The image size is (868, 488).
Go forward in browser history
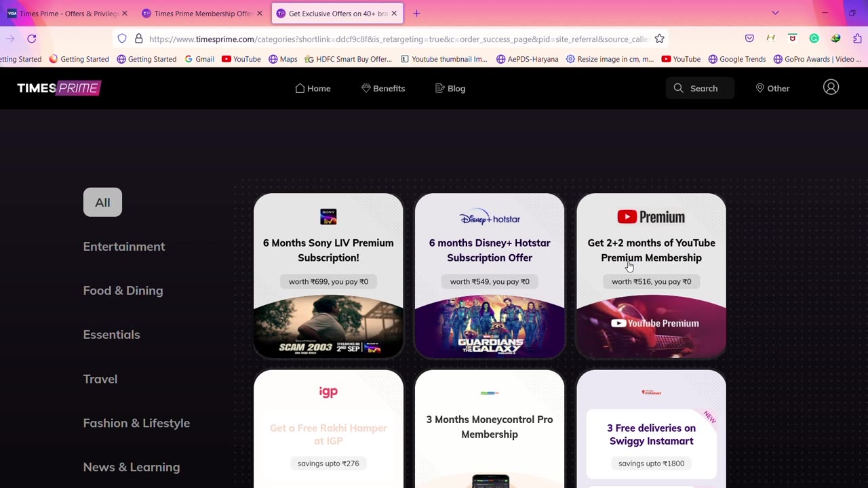point(9,39)
